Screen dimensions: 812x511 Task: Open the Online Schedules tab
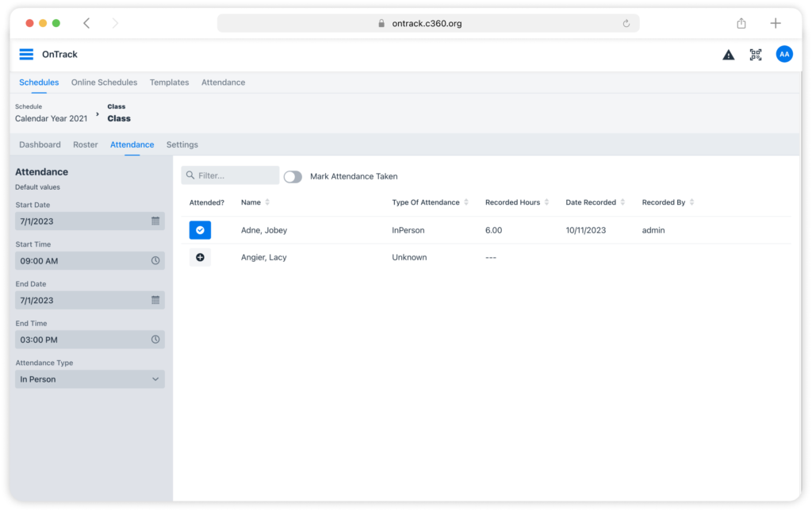104,83
